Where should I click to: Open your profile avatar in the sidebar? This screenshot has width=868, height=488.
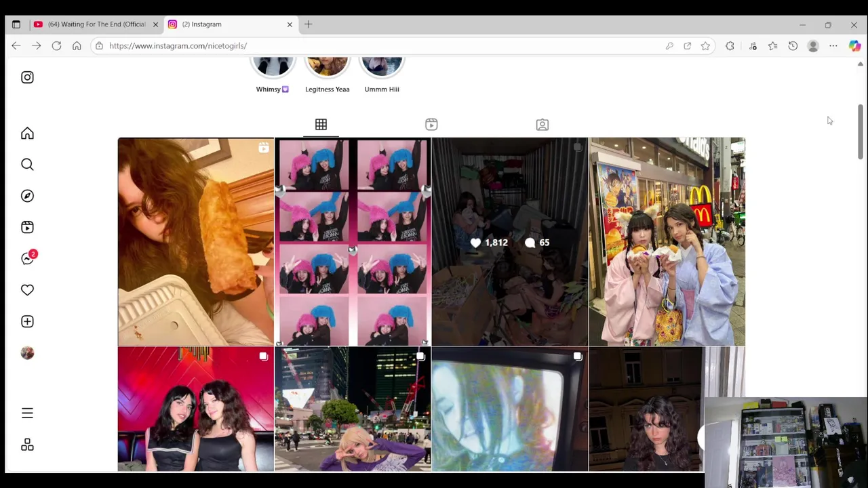[27, 353]
